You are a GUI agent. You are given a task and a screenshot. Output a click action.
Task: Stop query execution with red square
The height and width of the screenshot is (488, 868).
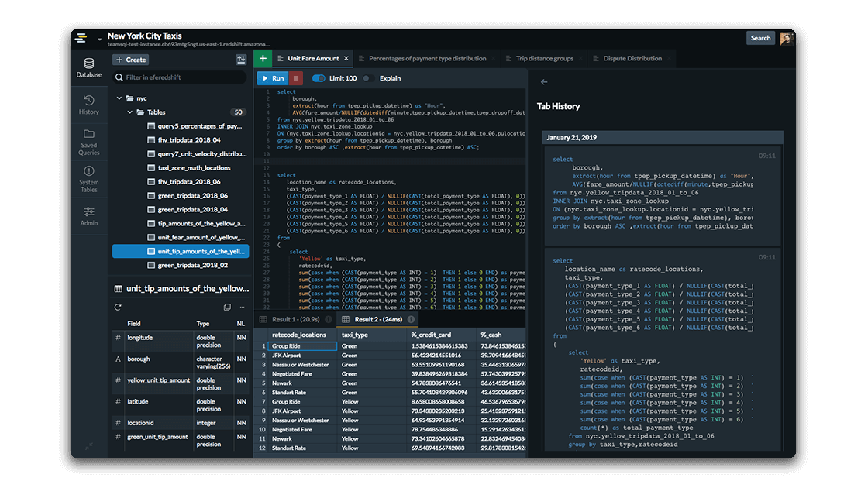[x=296, y=78]
